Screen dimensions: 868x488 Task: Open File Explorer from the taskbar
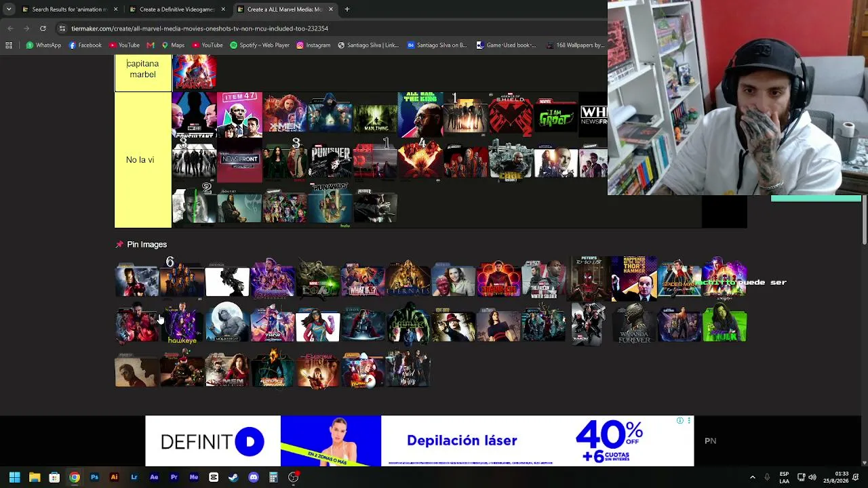pos(35,477)
